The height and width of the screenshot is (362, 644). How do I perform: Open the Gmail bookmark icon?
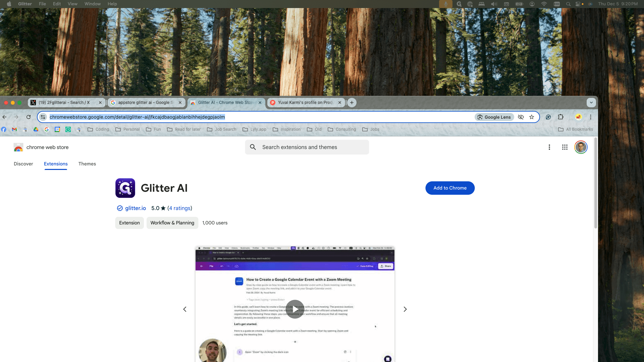point(14,129)
